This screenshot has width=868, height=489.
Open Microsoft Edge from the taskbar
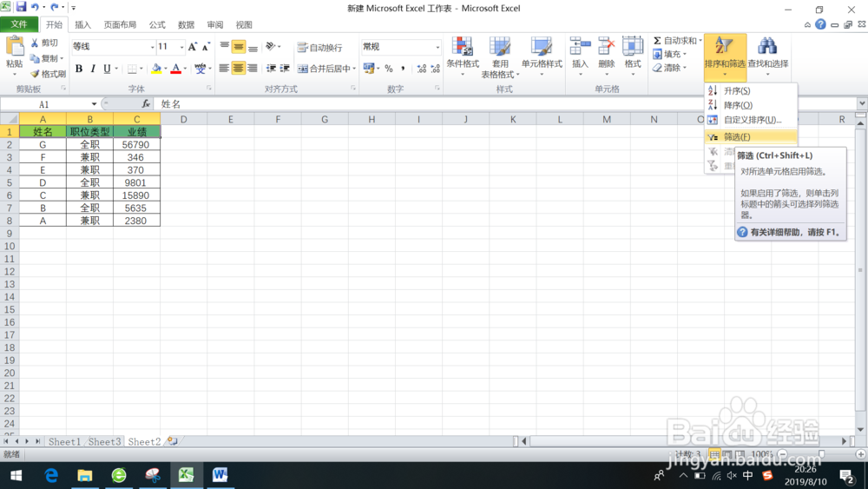(x=51, y=475)
